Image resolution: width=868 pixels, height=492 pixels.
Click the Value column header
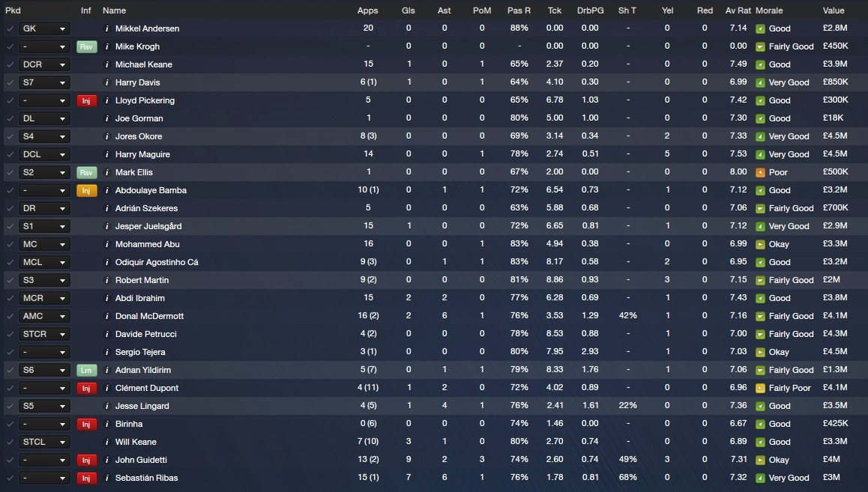point(833,10)
